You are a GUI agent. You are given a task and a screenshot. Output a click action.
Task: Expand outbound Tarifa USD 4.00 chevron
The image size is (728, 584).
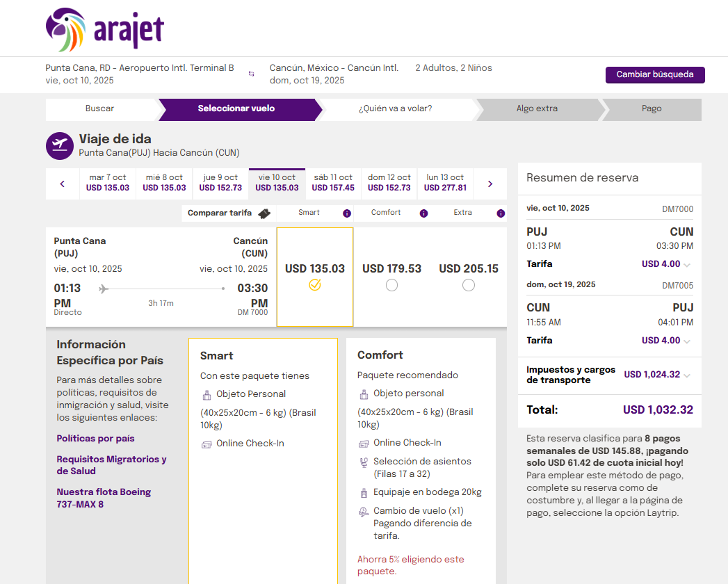pos(687,265)
